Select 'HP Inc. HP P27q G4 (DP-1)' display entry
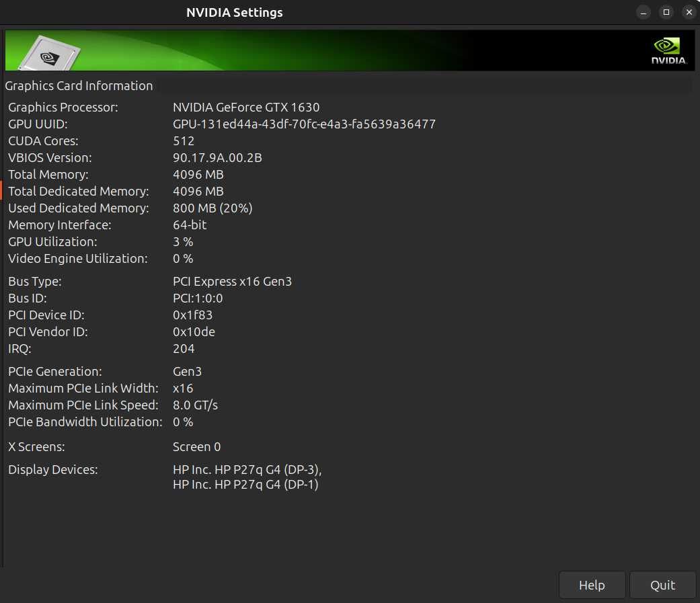The height and width of the screenshot is (603, 700). coord(245,485)
